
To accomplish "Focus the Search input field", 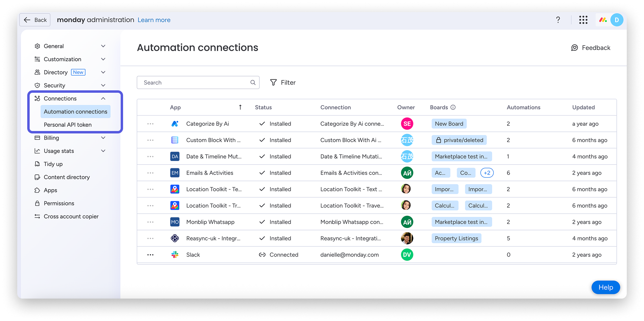I will click(x=198, y=82).
